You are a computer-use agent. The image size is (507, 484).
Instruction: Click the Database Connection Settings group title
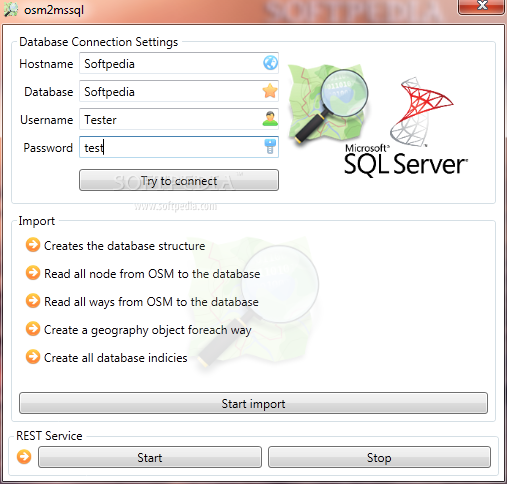coord(99,42)
